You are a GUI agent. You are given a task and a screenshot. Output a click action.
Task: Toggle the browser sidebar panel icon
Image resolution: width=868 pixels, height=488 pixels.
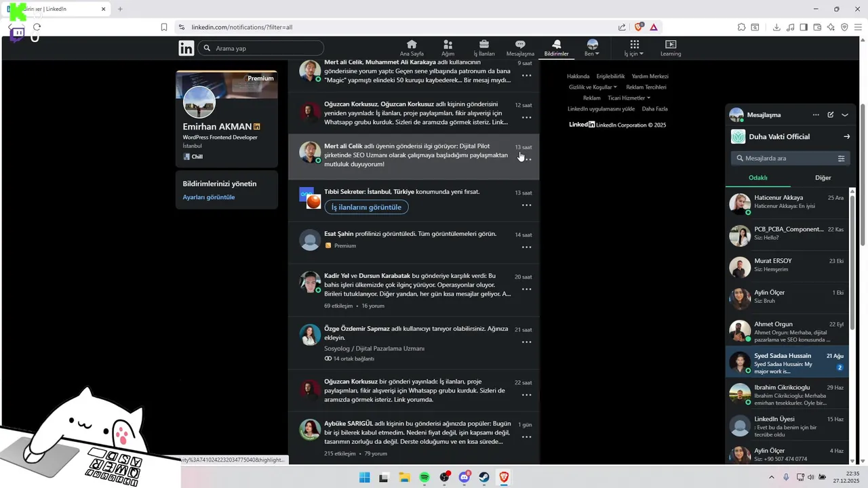click(804, 27)
